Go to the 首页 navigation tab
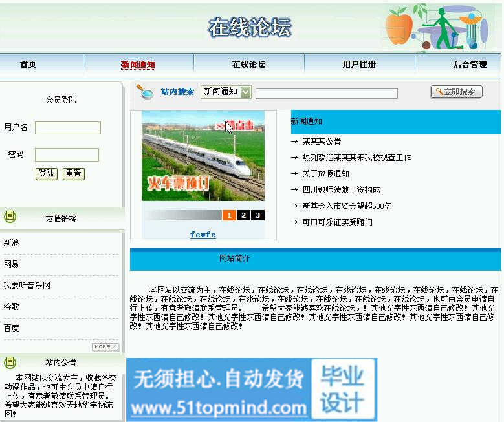The image size is (504, 422). [x=28, y=65]
